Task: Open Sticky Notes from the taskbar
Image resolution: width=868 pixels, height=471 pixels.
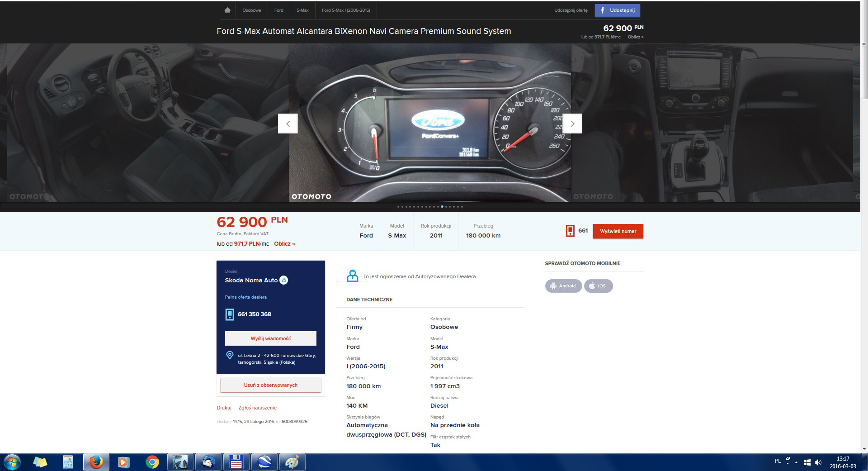Action: point(40,462)
